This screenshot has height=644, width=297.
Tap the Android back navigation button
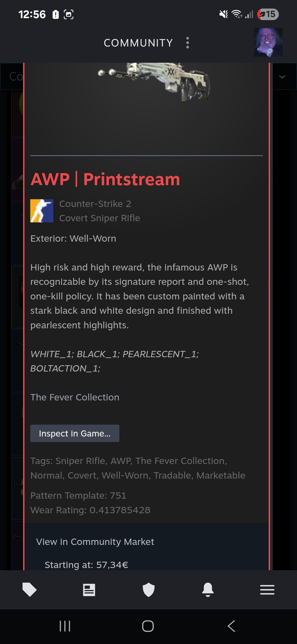click(x=232, y=626)
